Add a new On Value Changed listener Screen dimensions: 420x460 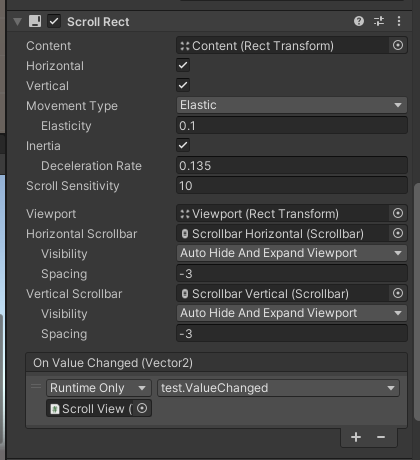tap(356, 437)
